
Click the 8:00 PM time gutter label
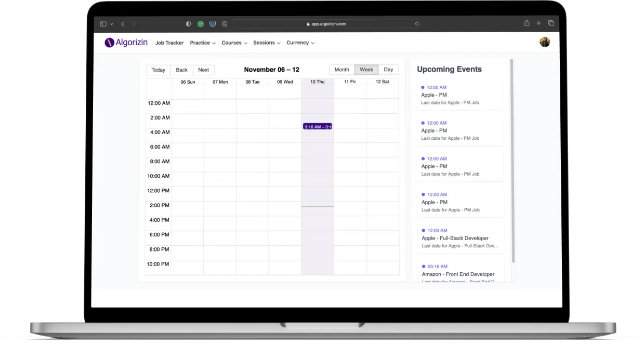click(160, 249)
